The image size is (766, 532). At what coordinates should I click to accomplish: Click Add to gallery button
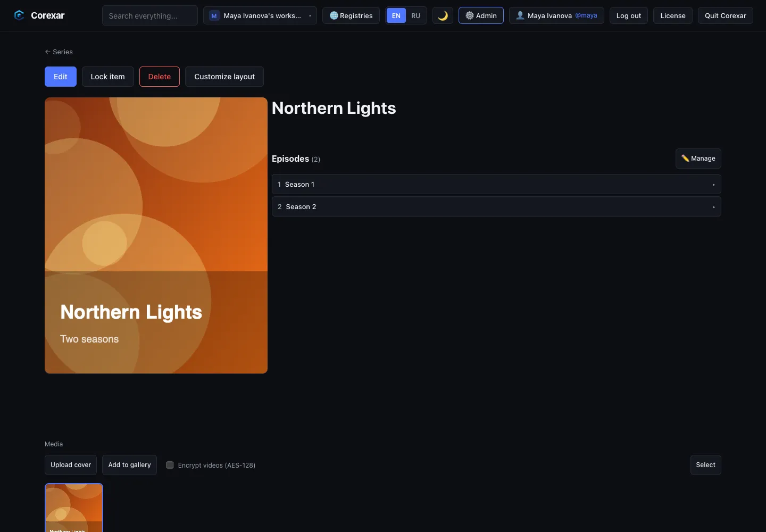pos(129,465)
